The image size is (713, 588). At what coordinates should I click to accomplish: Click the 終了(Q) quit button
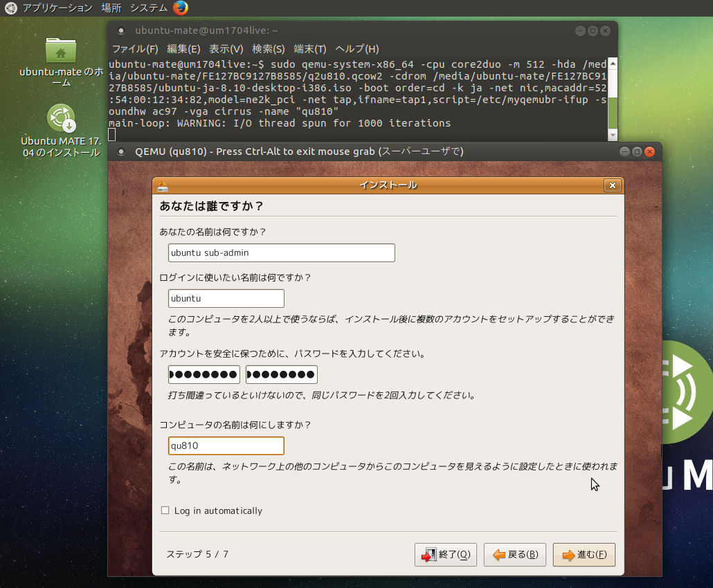pyautogui.click(x=446, y=554)
